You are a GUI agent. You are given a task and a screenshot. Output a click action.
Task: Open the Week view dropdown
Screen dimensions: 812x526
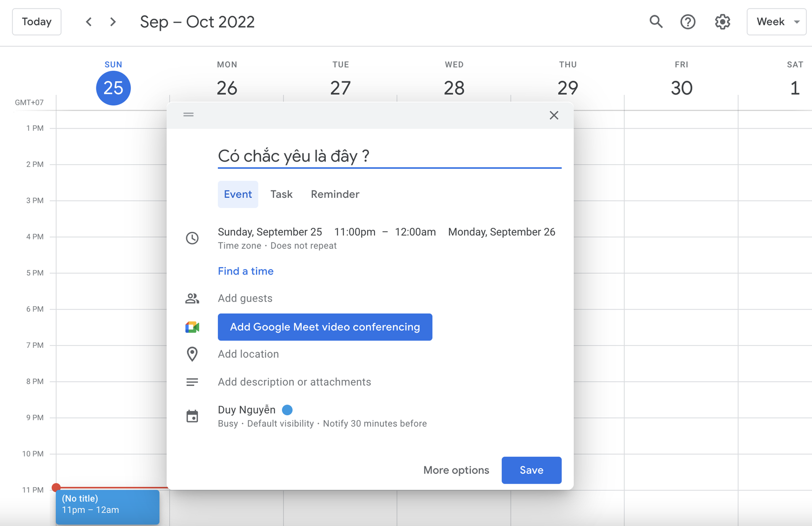776,22
